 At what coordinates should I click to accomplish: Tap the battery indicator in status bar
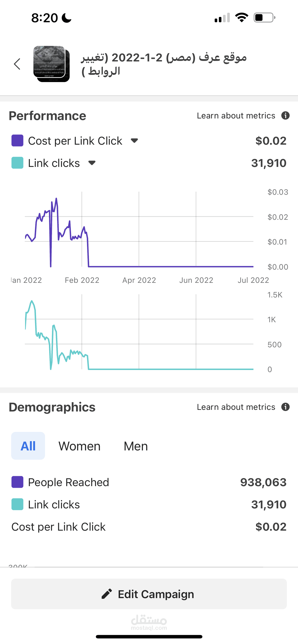(x=265, y=18)
